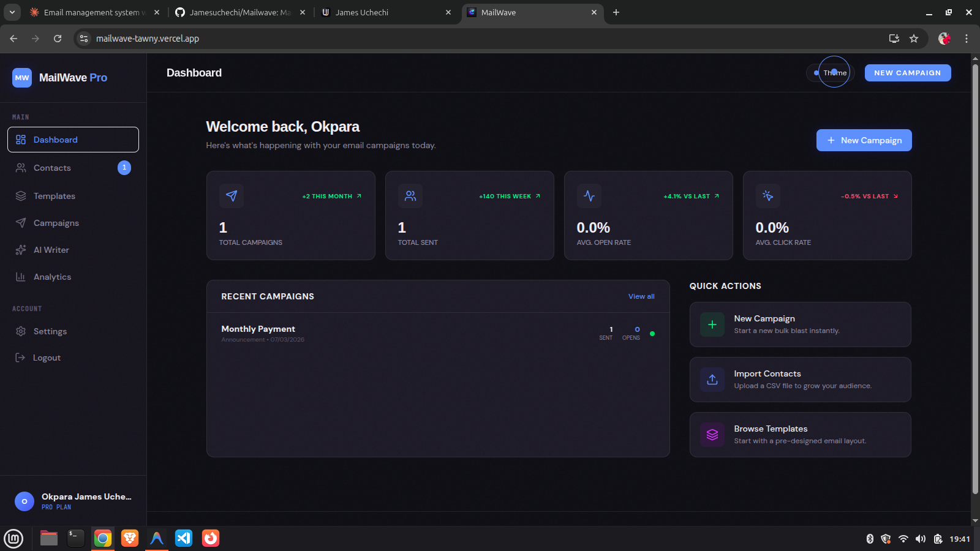Open the browser tab search dropdown arrow
The width and height of the screenshot is (980, 551).
click(x=12, y=12)
